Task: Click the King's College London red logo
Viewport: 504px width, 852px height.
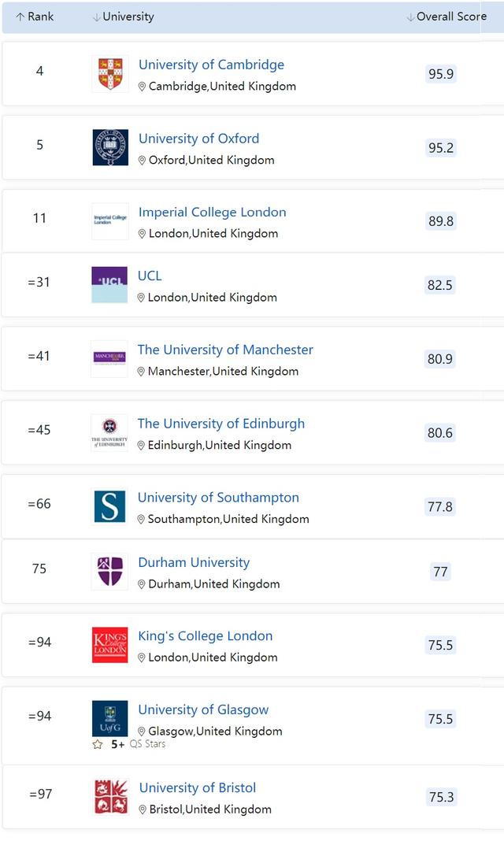Action: [109, 645]
